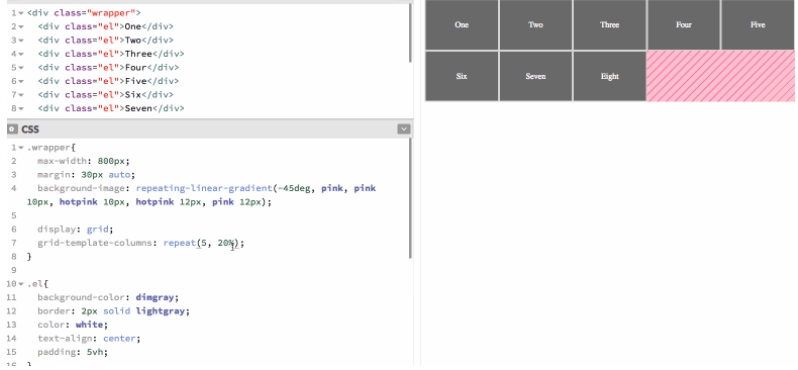Screen dimensions: 798x370
Task: Open the CSS panel dropdown chevron menu
Action: tap(404, 129)
